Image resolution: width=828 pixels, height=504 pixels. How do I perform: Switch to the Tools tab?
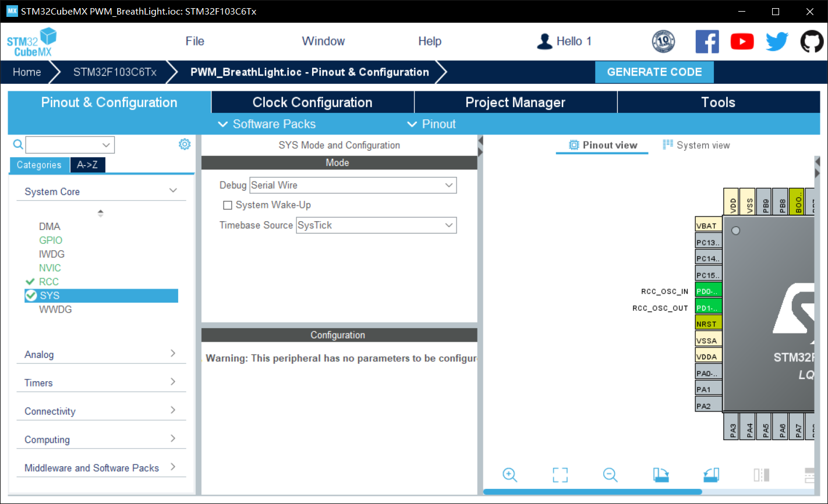(x=719, y=102)
